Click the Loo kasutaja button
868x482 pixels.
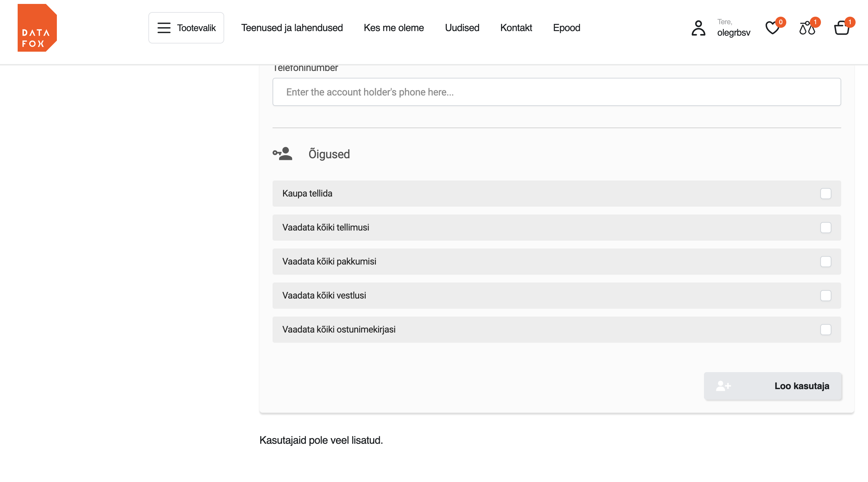[x=773, y=386]
